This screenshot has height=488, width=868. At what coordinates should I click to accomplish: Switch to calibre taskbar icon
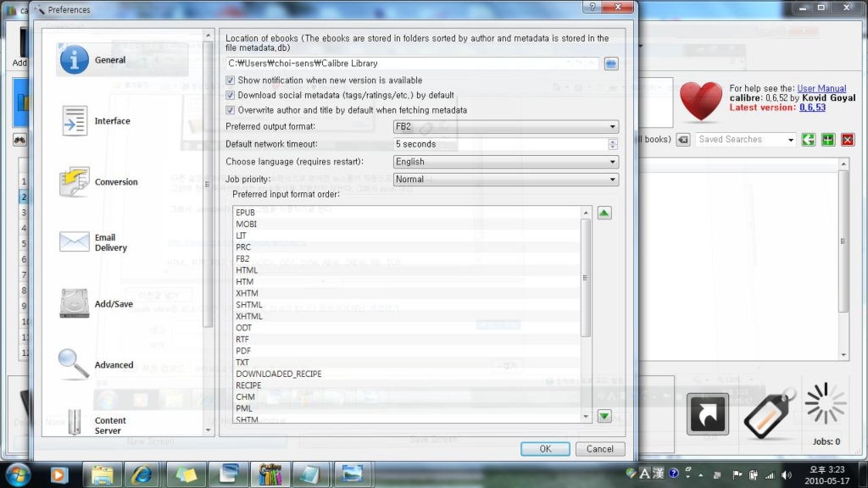coord(270,474)
